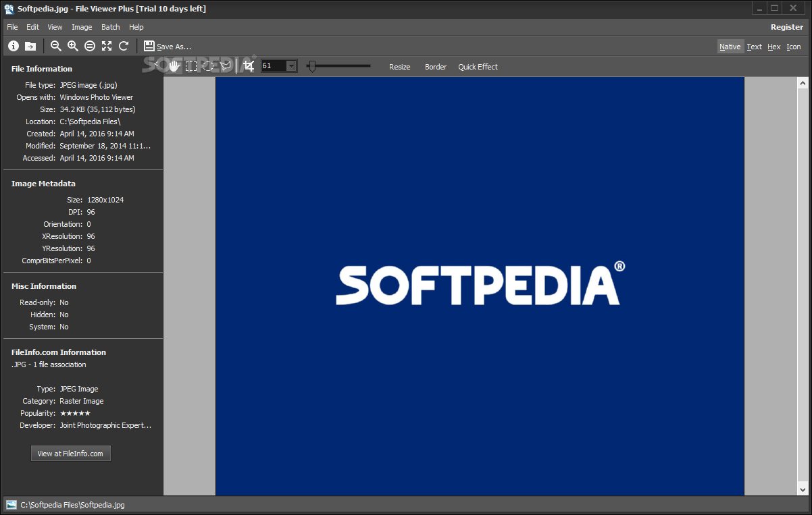Open the zoom percentage dropdown arrow

pos(291,66)
